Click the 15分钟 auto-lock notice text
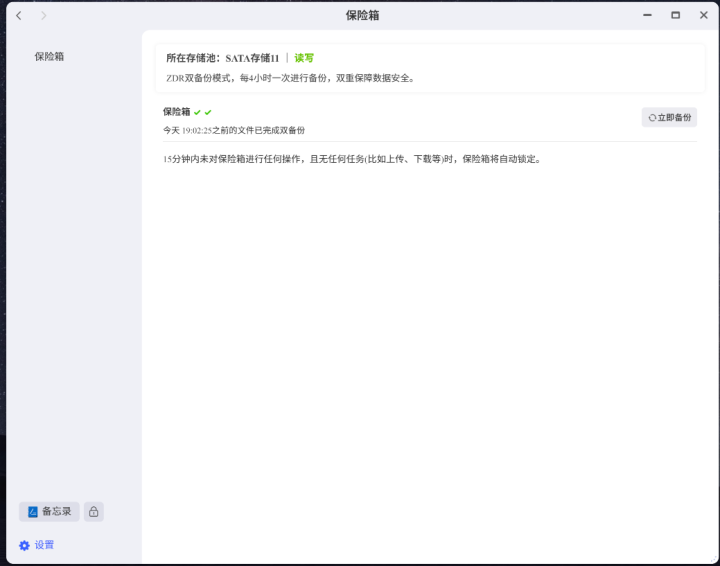The height and width of the screenshot is (566, 720). click(351, 158)
